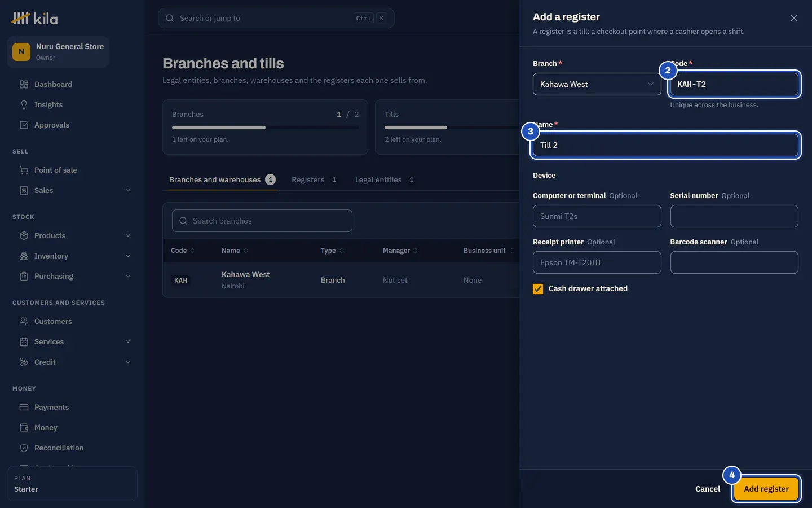Click the Credit icon in sidebar
The width and height of the screenshot is (812, 508).
24,362
